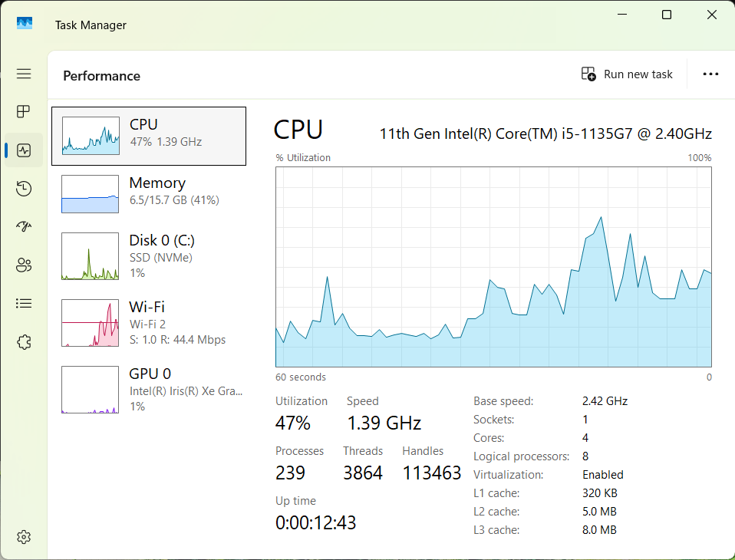The height and width of the screenshot is (560, 735).
Task: Open the Users page icon
Action: pyautogui.click(x=24, y=265)
